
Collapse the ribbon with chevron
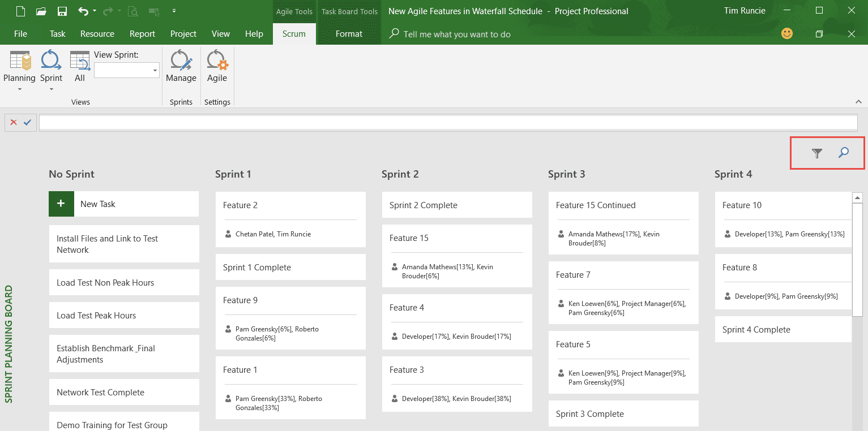(858, 102)
